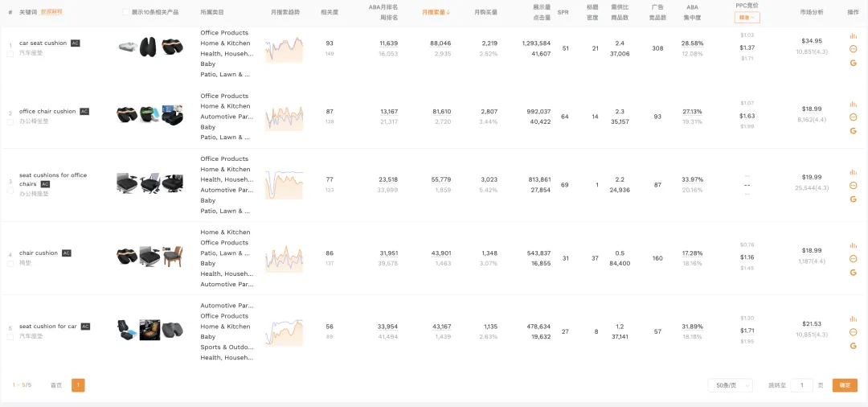868x407 pixels.
Task: Click the 确定 confirm button
Action: [845, 385]
